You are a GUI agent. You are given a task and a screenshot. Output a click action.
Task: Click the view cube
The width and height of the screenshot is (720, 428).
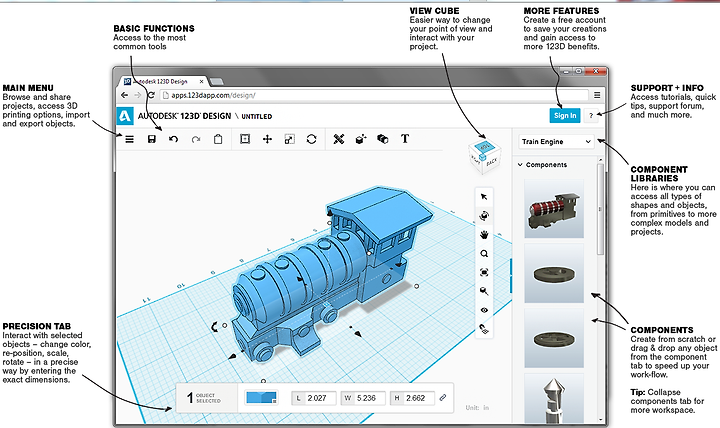tap(484, 157)
